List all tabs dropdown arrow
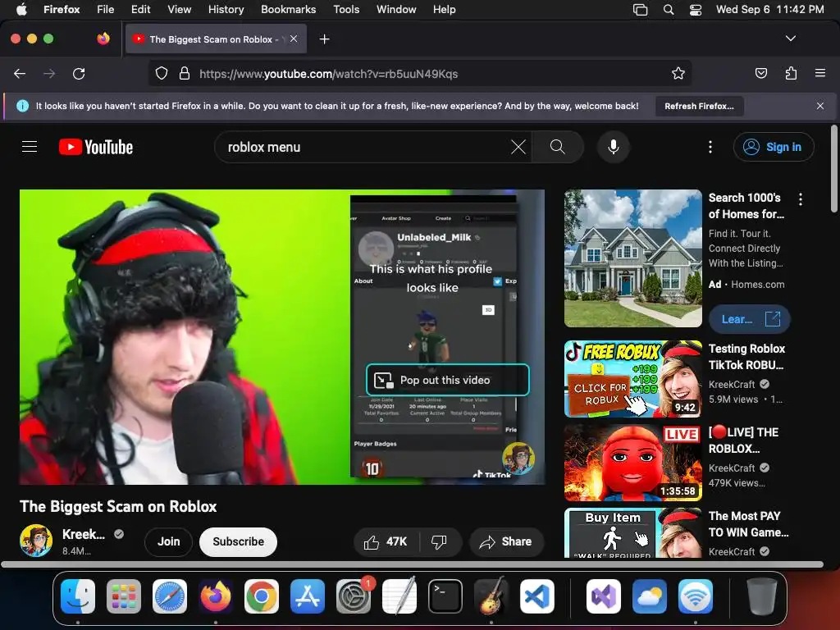Viewport: 840px width, 630px height. [790, 39]
